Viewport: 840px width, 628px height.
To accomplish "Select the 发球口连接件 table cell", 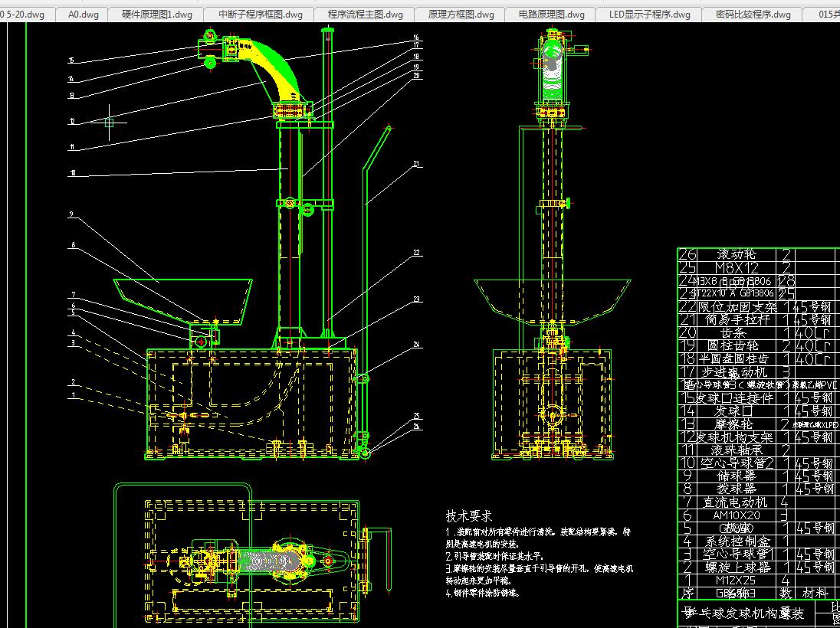I will pyautogui.click(x=736, y=397).
